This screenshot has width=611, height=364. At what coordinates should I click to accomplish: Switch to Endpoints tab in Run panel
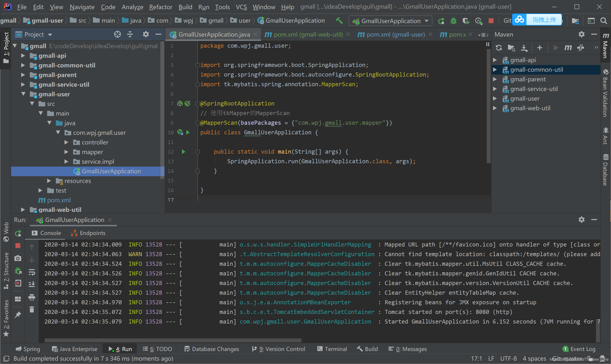tap(88, 233)
